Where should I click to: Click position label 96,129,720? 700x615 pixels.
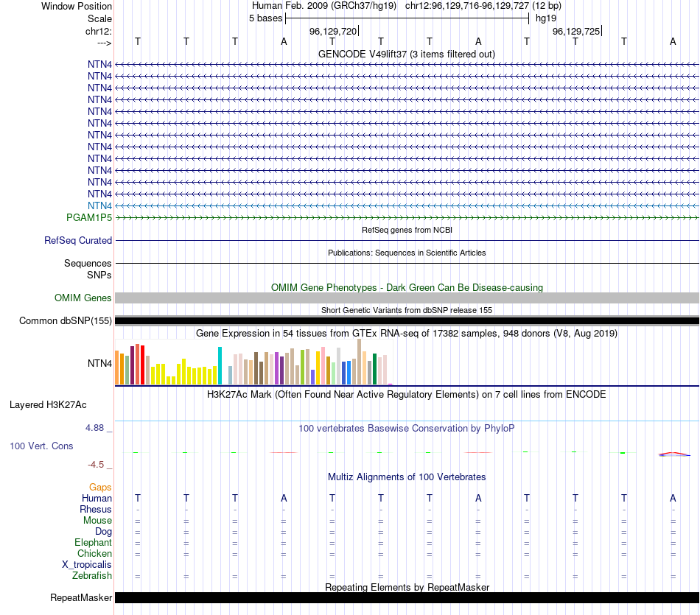point(333,31)
